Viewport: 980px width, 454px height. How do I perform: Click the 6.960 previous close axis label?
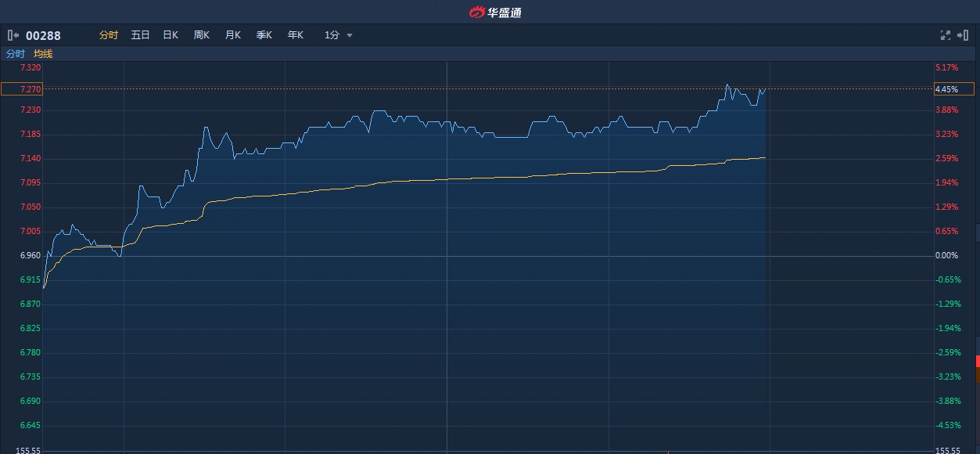(31, 256)
